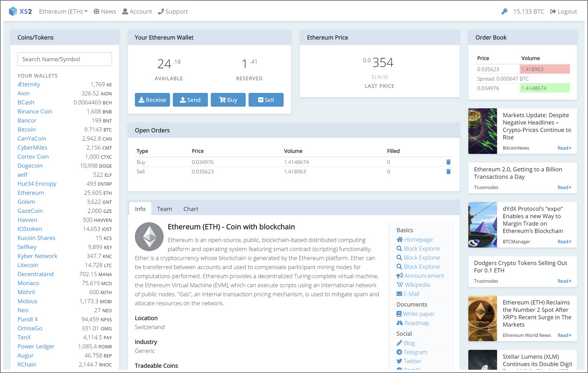Click the XS2 cube logo

pos(13,11)
